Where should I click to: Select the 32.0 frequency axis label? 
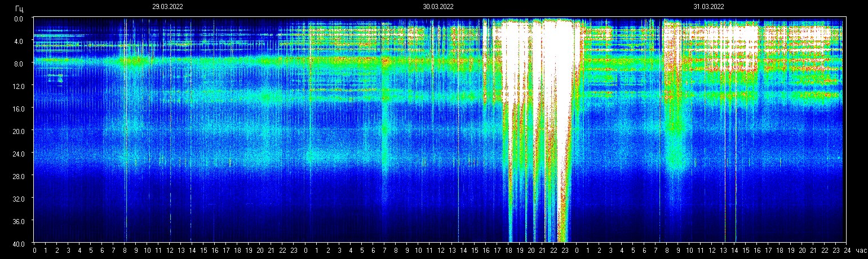(18, 198)
